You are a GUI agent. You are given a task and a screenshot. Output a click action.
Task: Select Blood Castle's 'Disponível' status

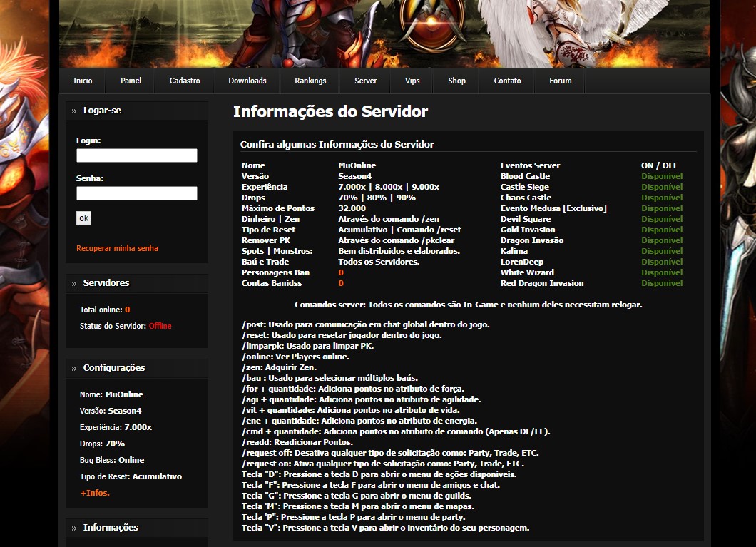pos(662,176)
